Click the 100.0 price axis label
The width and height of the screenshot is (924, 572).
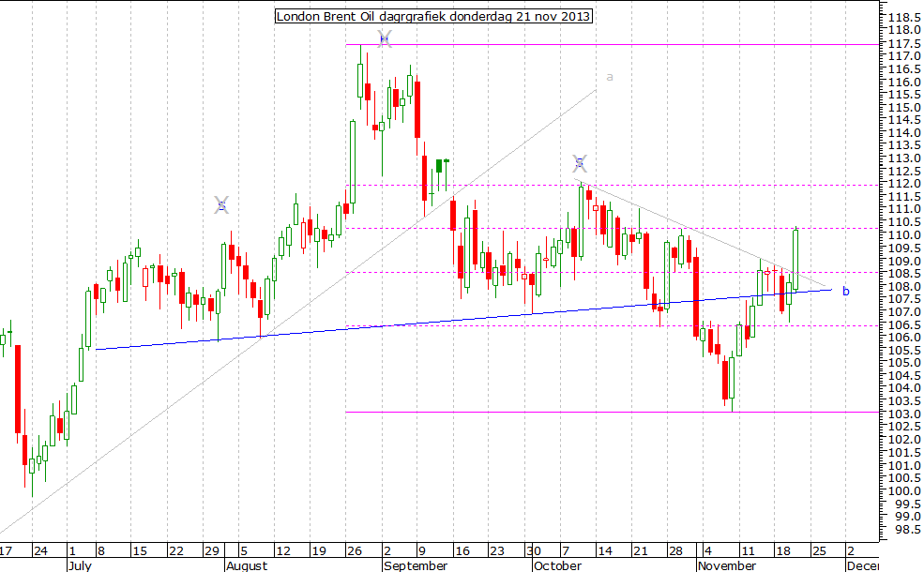[x=904, y=490]
